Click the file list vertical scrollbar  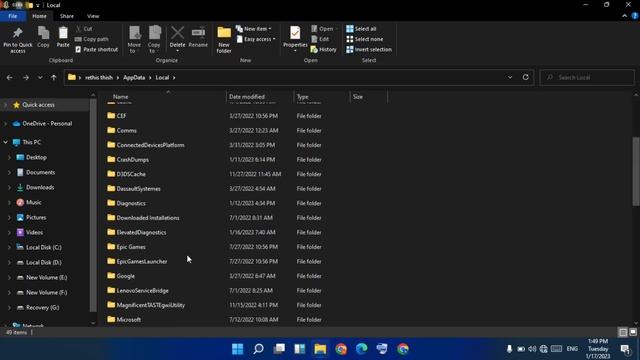point(636,171)
